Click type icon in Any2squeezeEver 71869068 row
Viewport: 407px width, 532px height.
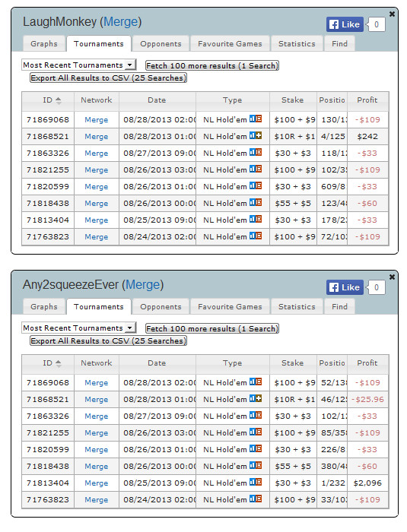click(x=256, y=382)
